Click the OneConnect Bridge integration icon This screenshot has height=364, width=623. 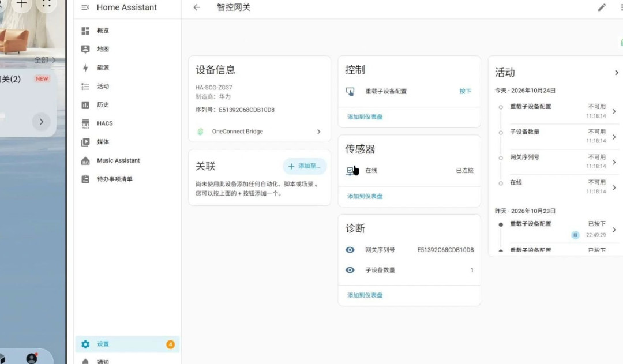pyautogui.click(x=200, y=132)
